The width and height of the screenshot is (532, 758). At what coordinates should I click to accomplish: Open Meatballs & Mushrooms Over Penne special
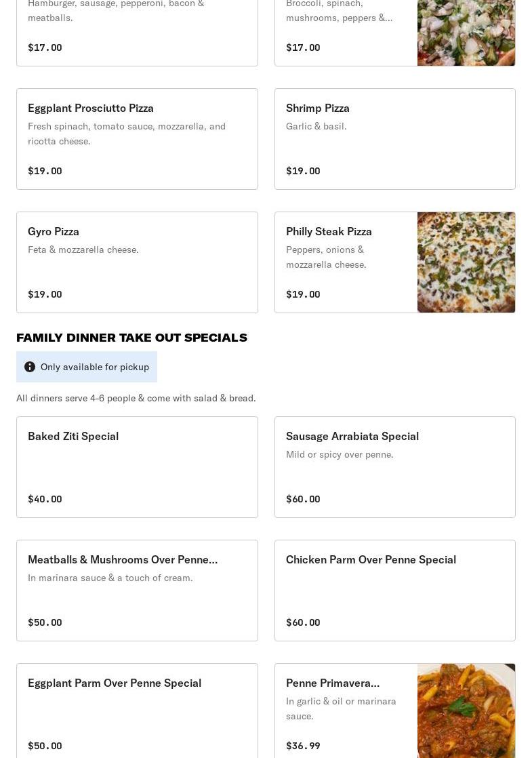tap(137, 590)
